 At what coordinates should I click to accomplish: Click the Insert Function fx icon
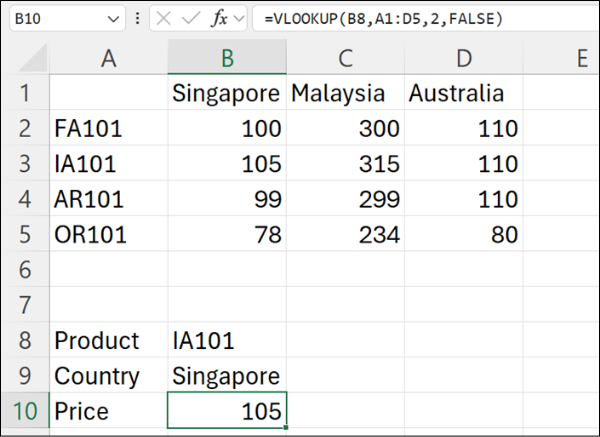(x=219, y=19)
